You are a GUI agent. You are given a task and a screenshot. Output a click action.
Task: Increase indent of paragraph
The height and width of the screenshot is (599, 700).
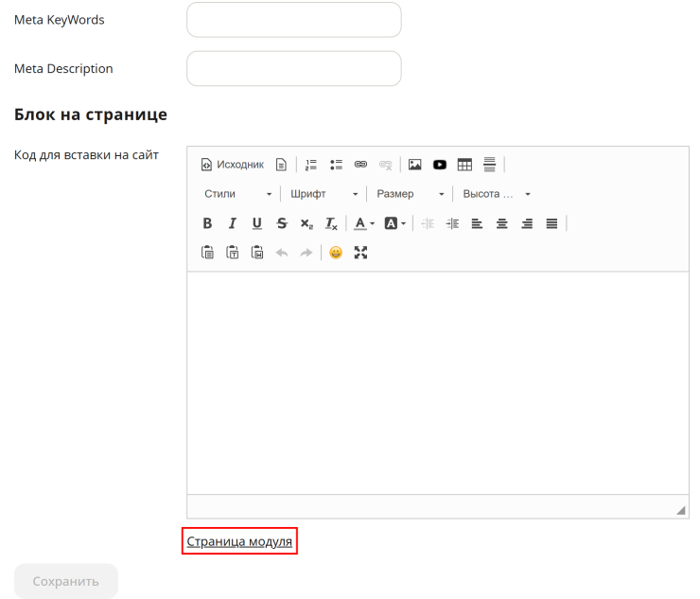(453, 223)
